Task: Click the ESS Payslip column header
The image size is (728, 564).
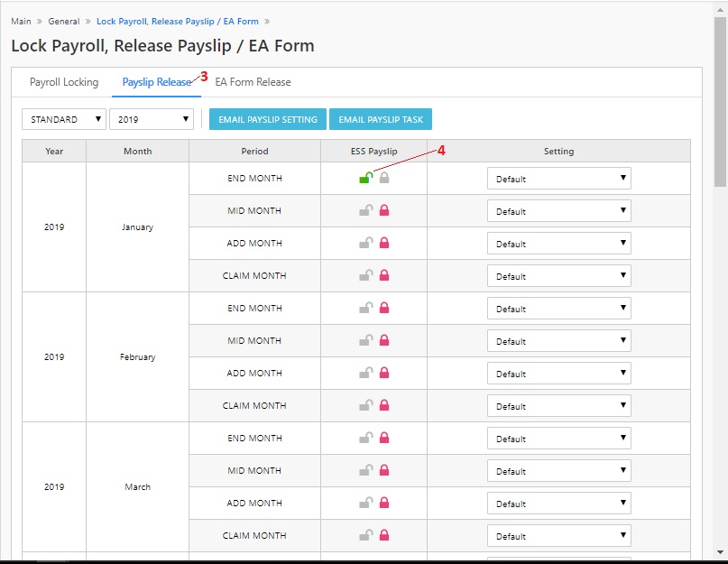Action: (x=373, y=151)
